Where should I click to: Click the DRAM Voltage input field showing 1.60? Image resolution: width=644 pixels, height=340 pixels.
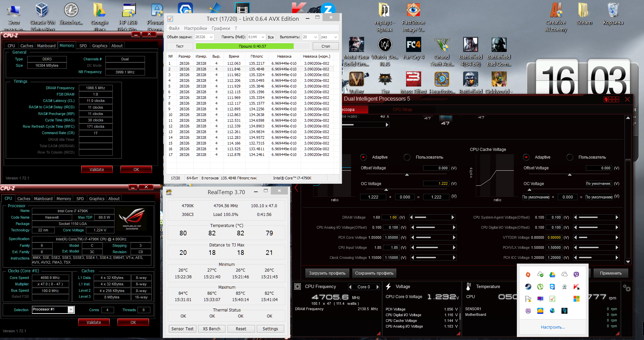click(390, 217)
